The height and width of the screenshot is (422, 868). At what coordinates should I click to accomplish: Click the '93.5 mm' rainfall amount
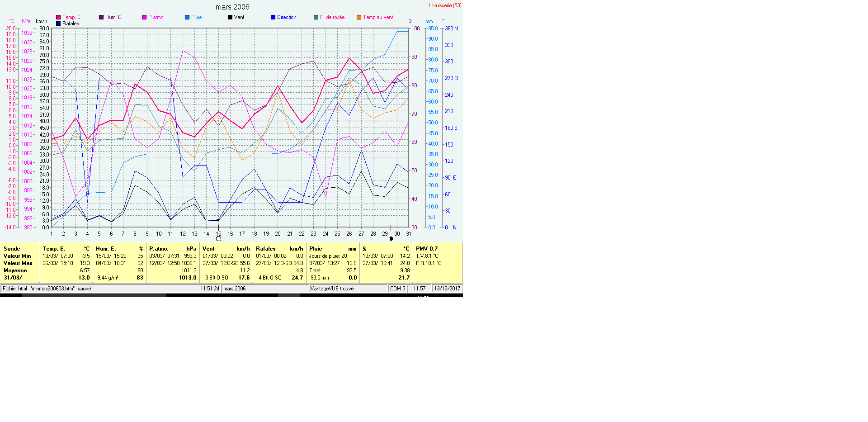click(320, 278)
